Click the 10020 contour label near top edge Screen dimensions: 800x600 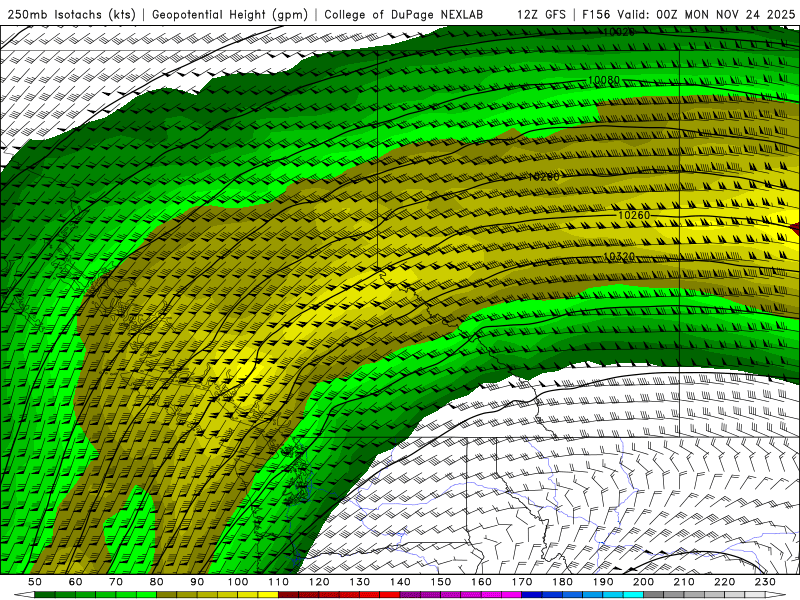pyautogui.click(x=619, y=32)
